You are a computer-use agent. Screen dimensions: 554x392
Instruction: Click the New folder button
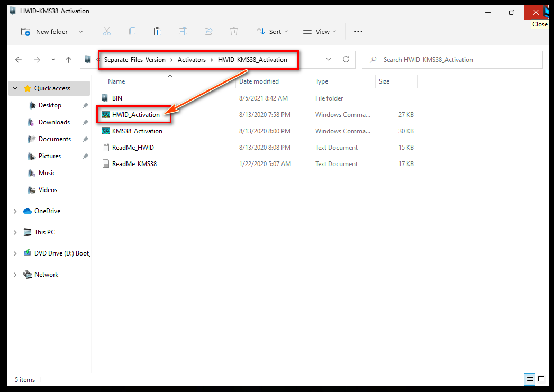[x=44, y=31]
